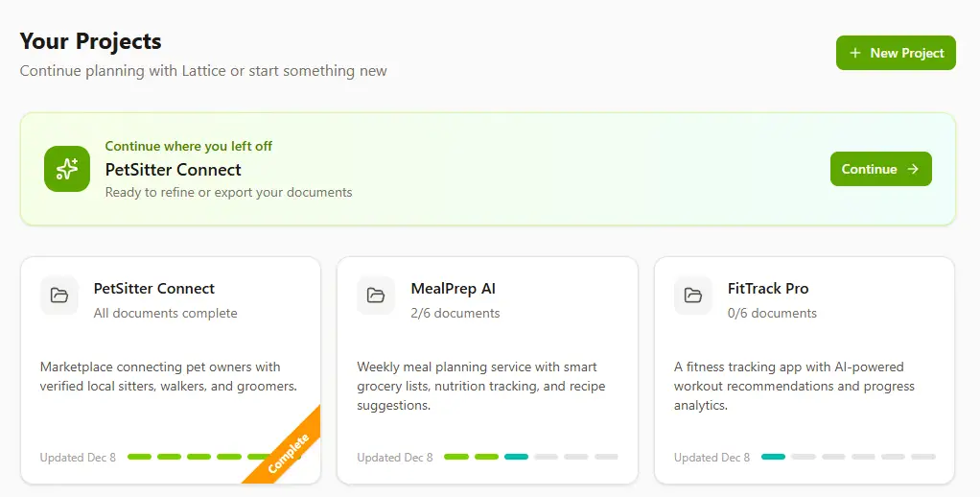Click the MealPrep AI 2/6 documents label
980x497 pixels.
455,313
